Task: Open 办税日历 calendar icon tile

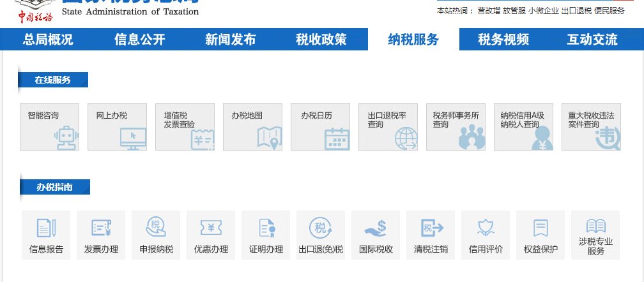Action: (320, 127)
